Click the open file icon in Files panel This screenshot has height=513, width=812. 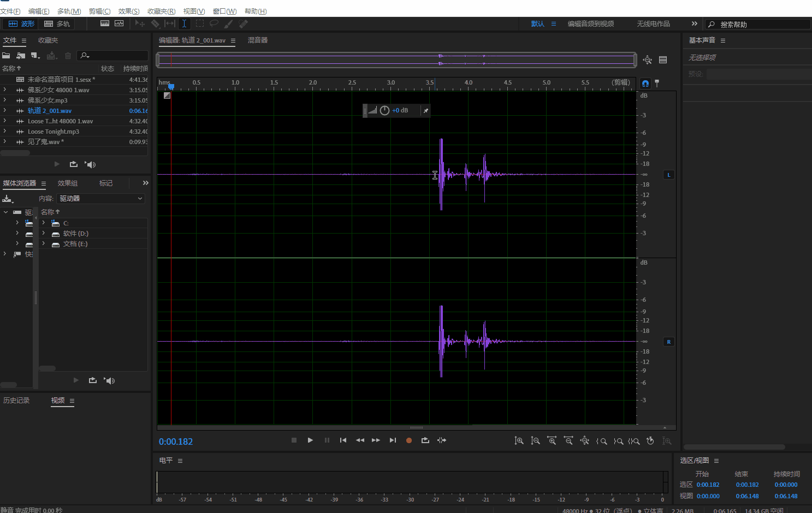7,56
